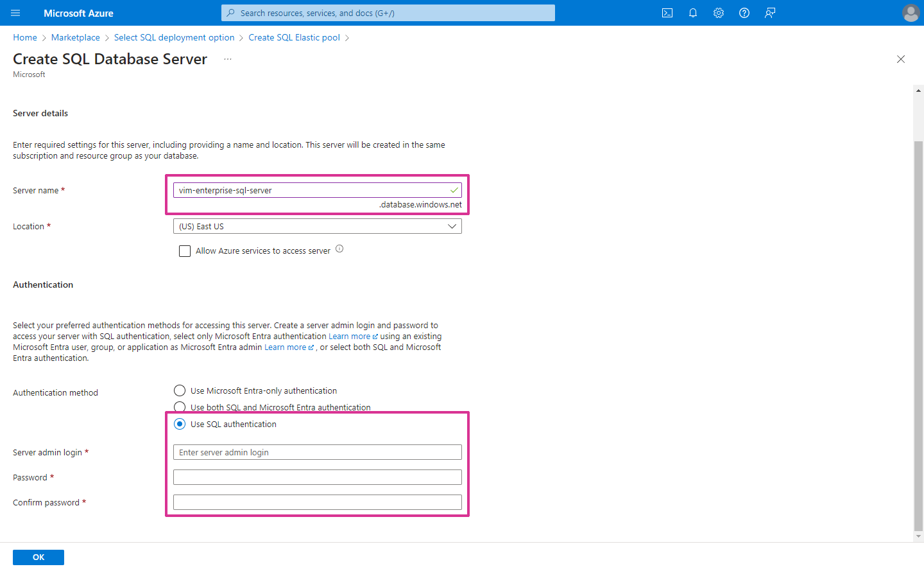Image resolution: width=924 pixels, height=578 pixels.
Task: Launch Cloud Shell from top bar
Action: 667,13
